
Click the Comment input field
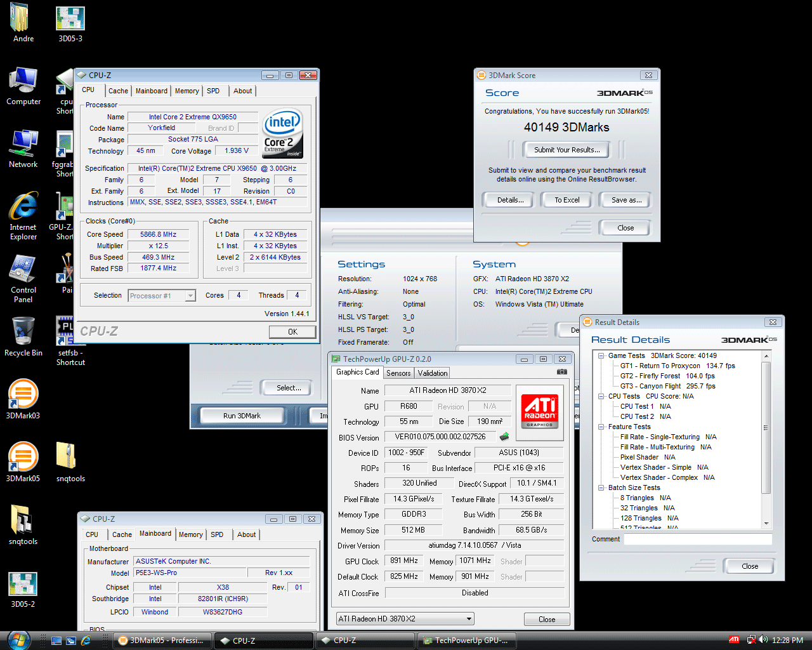tap(698, 539)
